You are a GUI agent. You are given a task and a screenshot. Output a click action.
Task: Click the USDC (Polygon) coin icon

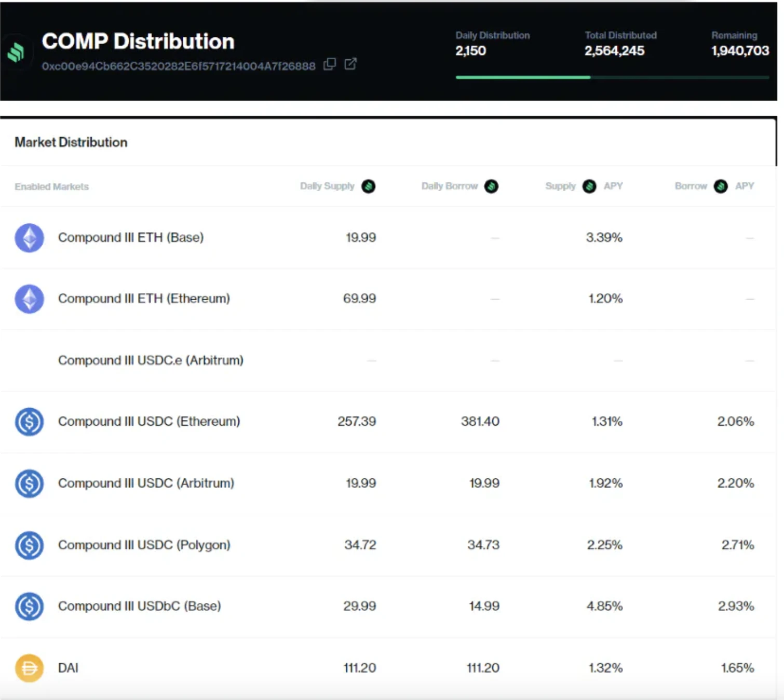(29, 545)
